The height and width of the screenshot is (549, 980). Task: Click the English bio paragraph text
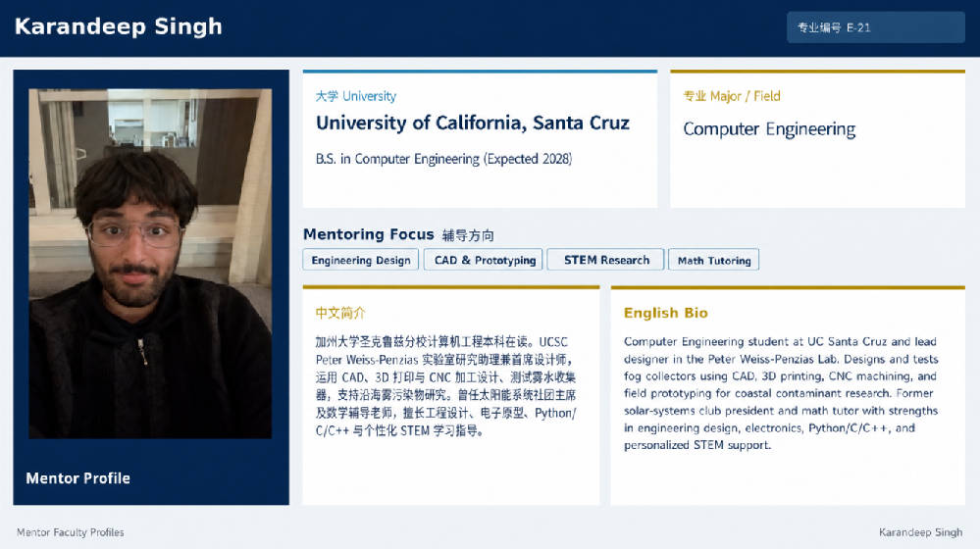pos(781,393)
